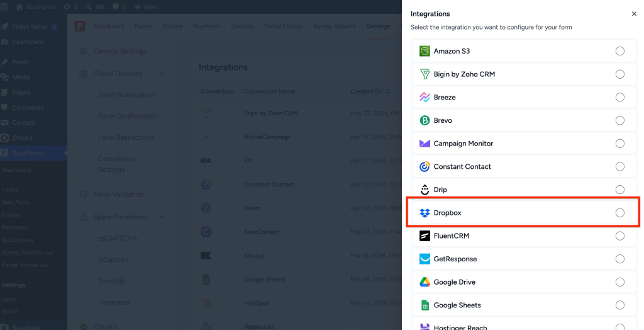This screenshot has width=644, height=330.
Task: Click the ActiveCampaign connection name
Action: pyautogui.click(x=267, y=137)
